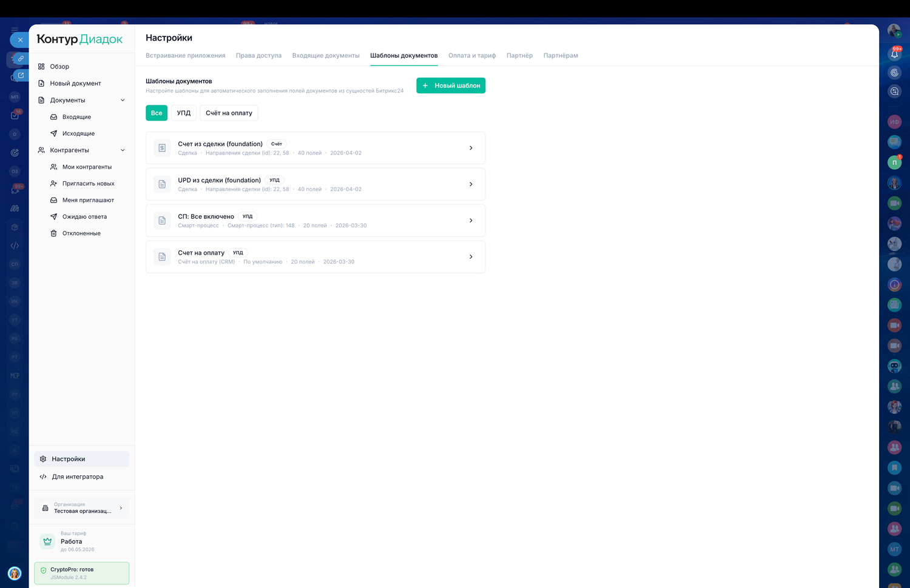Click the CryptoPro shield status icon
The width and height of the screenshot is (910, 588).
[x=43, y=570]
